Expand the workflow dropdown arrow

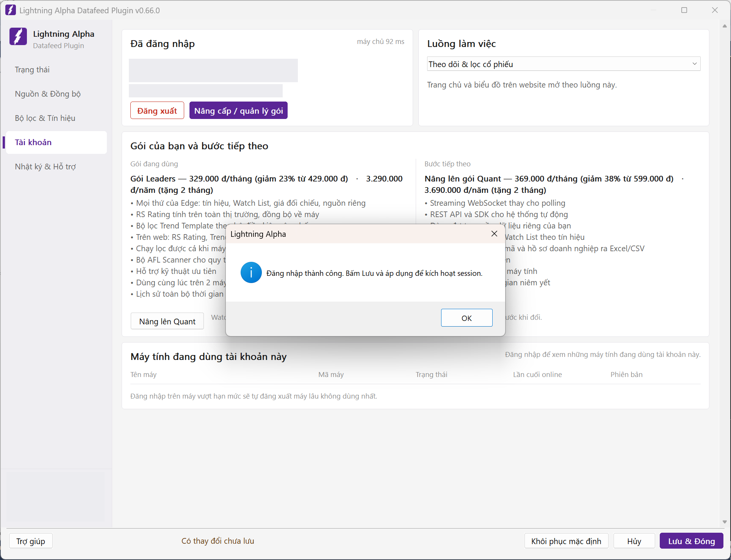694,64
